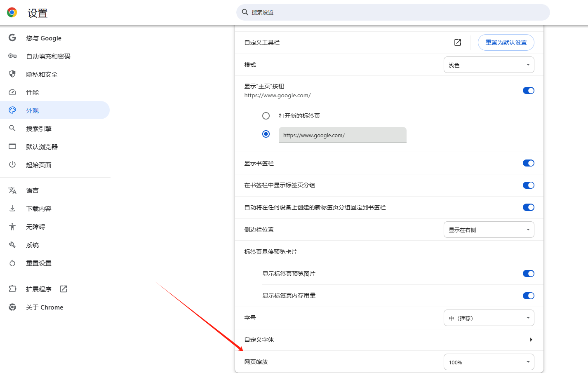Open the 侧边栏位置 dropdown

(489, 230)
